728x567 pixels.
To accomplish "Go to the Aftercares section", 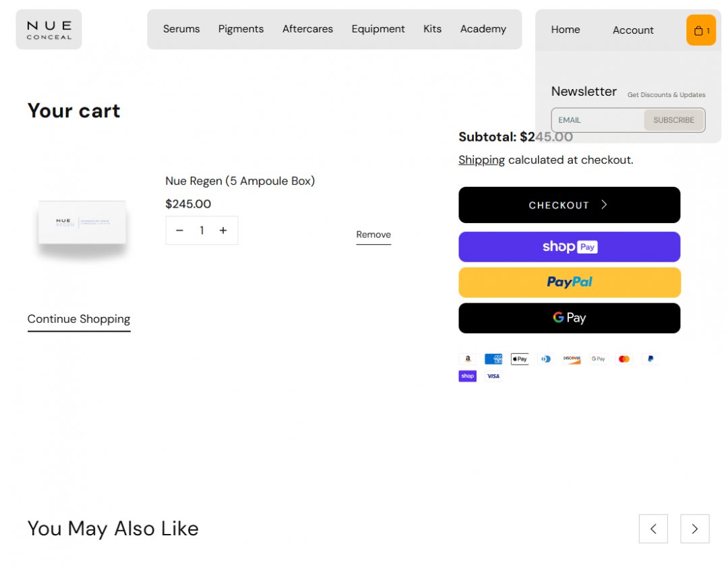I will click(x=307, y=29).
